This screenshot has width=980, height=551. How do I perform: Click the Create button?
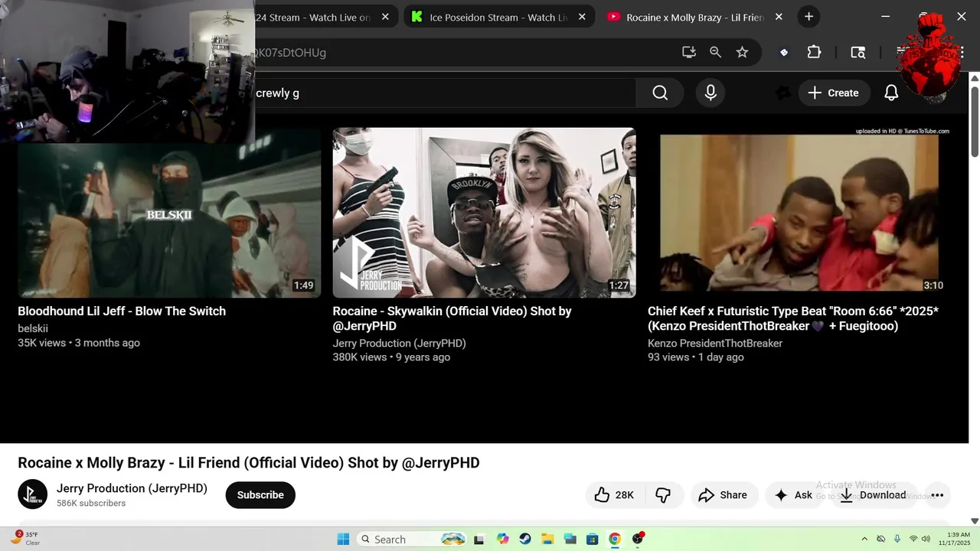tap(834, 93)
